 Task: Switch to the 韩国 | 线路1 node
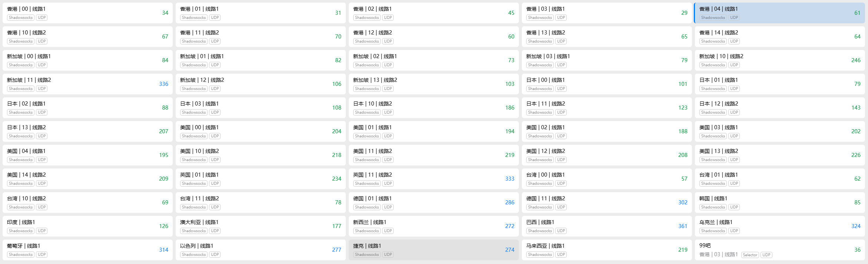pyautogui.click(x=780, y=203)
